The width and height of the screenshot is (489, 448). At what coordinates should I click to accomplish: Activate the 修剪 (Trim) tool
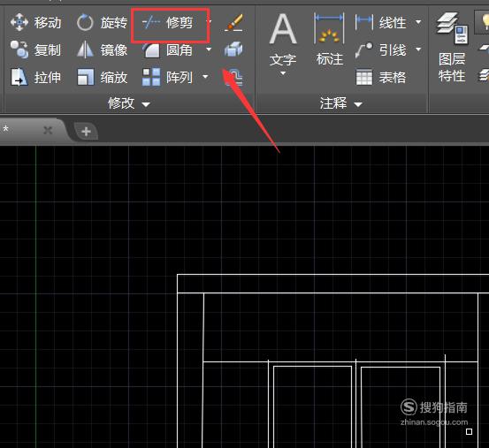168,22
